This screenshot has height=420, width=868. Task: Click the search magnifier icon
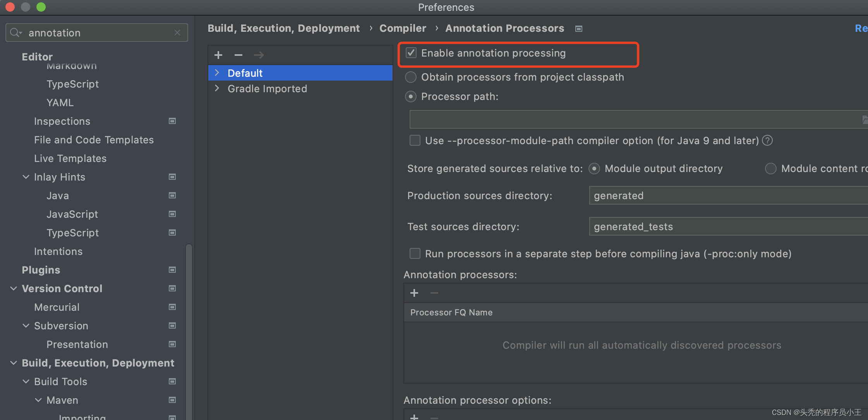pyautogui.click(x=15, y=33)
